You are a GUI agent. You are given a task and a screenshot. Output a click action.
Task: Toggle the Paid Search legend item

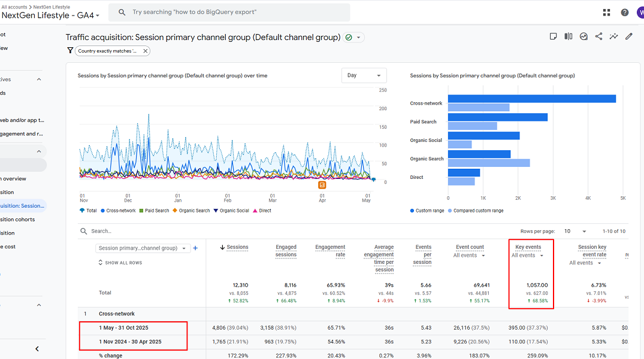point(154,211)
